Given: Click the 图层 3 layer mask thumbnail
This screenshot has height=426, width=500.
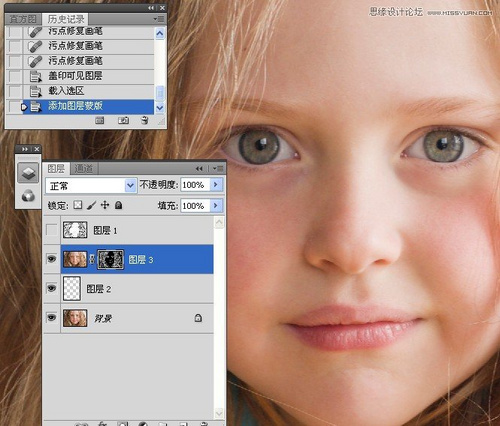Looking at the screenshot, I should tap(110, 259).
